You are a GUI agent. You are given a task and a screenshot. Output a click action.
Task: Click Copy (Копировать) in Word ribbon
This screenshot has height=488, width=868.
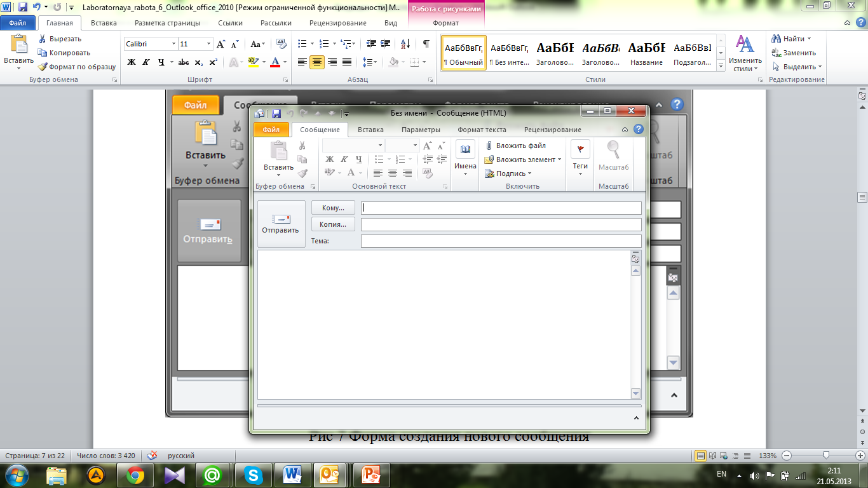click(64, 53)
